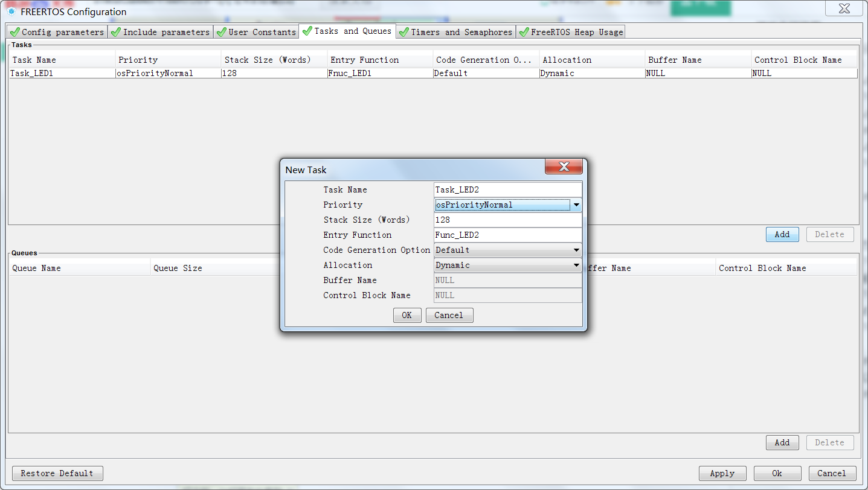Click the Stack Size field showing 128
The height and width of the screenshot is (490, 868).
[508, 220]
